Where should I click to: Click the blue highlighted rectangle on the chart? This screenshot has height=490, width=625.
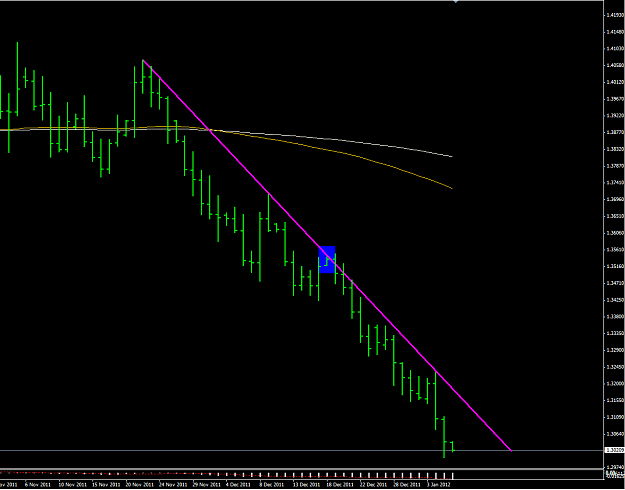(327, 260)
